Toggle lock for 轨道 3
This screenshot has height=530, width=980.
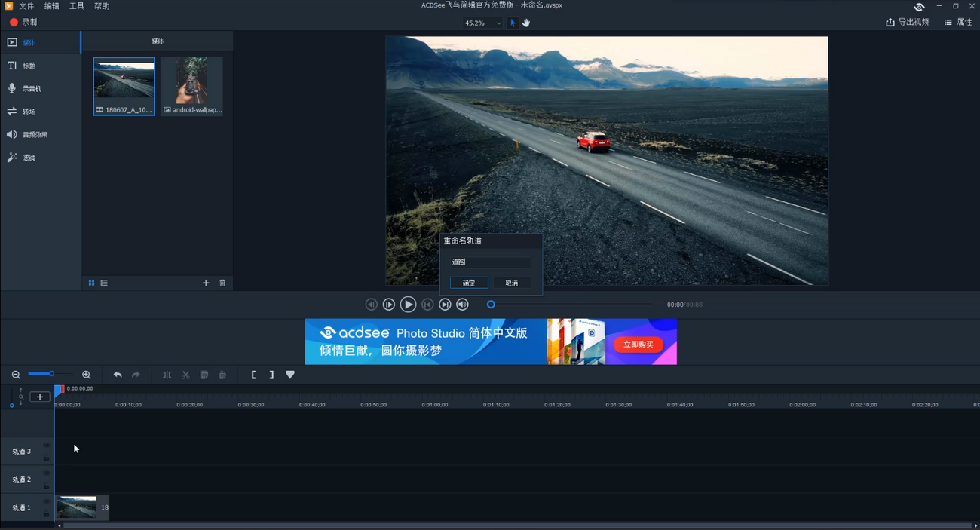[x=47, y=458]
